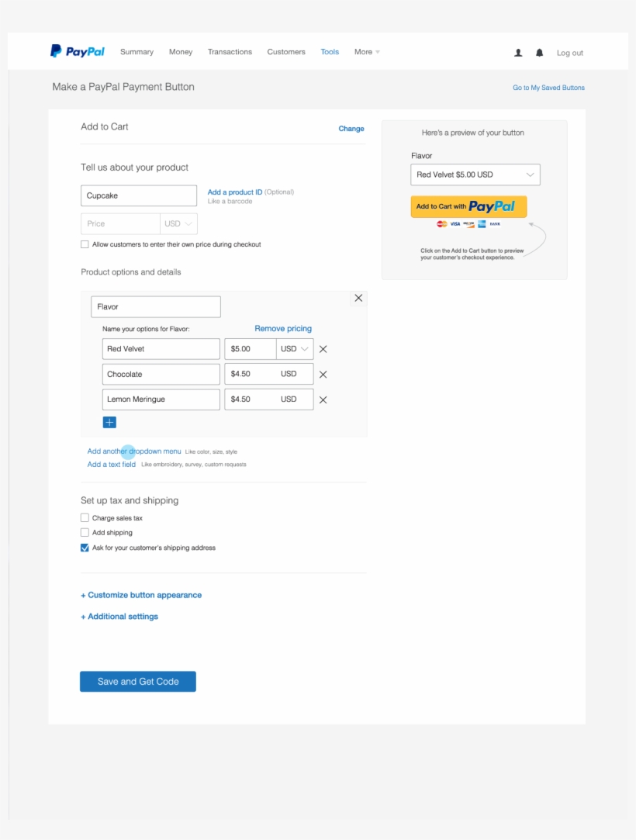
Task: Open the Transactions menu item
Action: pyautogui.click(x=230, y=52)
